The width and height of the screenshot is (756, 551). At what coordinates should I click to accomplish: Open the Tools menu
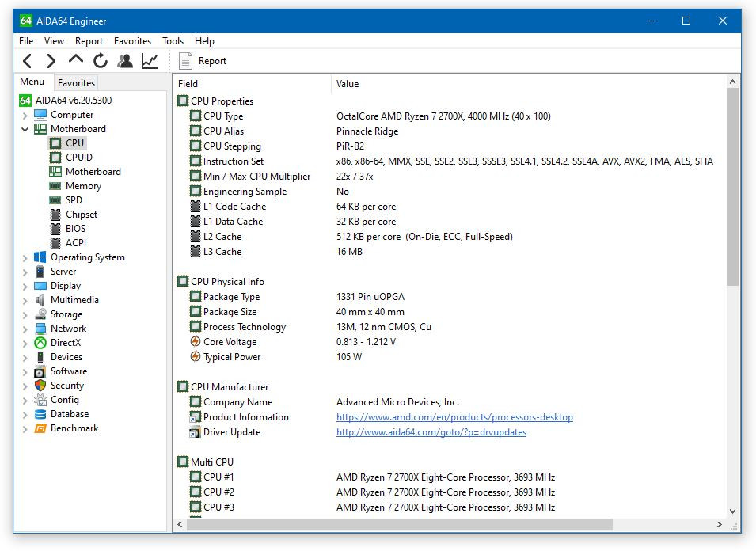click(173, 41)
